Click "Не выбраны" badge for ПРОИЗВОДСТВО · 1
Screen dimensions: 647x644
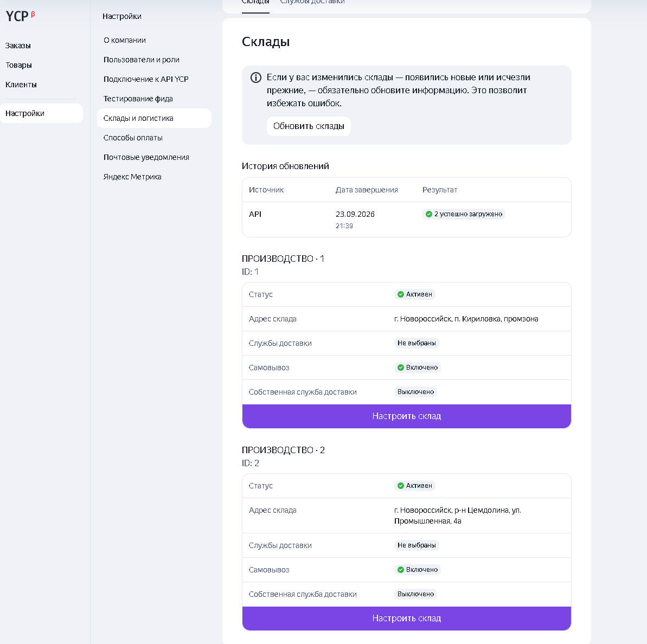pos(417,343)
